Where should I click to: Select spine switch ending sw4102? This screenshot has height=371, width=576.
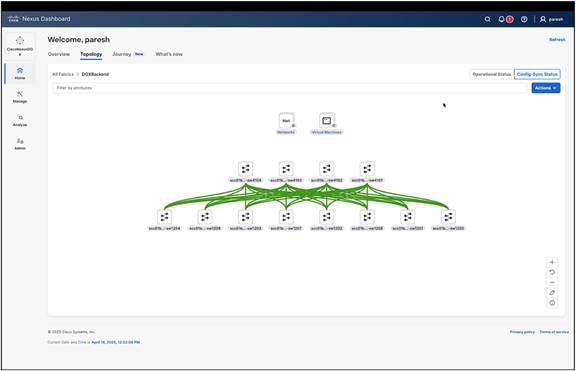click(x=327, y=169)
